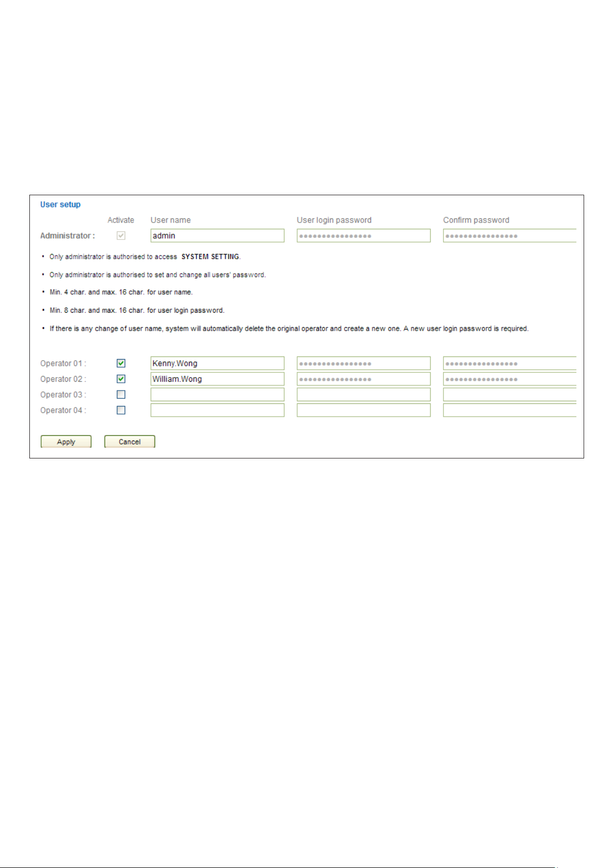
Task: Select the Kenny.Wong user name field
Action: 217,363
